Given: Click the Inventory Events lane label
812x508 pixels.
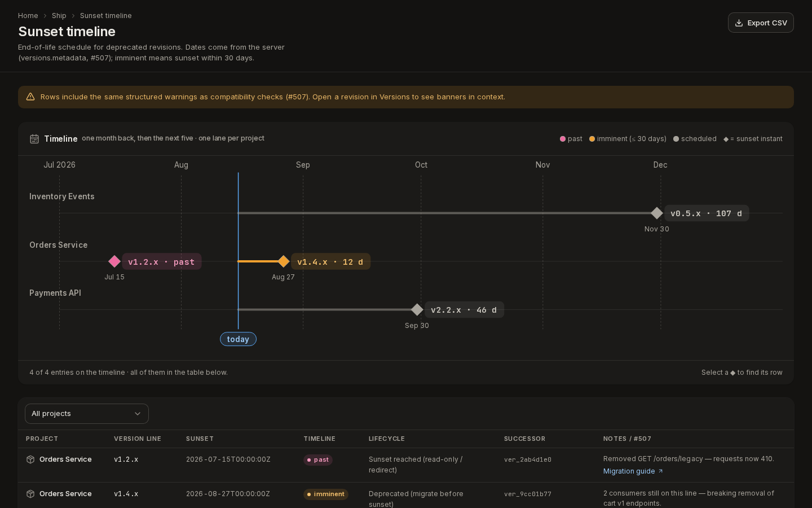Looking at the screenshot, I should point(62,196).
